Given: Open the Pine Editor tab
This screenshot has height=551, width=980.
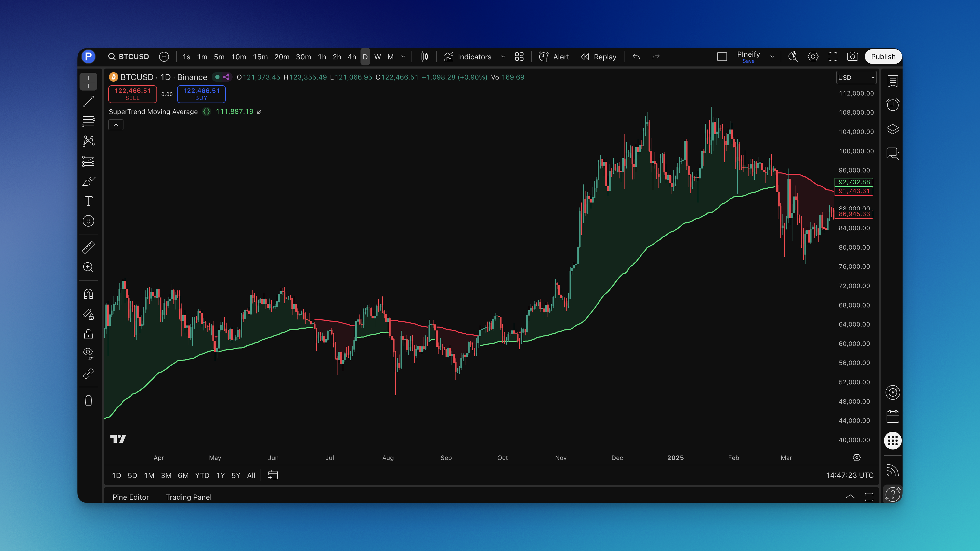Looking at the screenshot, I should click(x=131, y=497).
